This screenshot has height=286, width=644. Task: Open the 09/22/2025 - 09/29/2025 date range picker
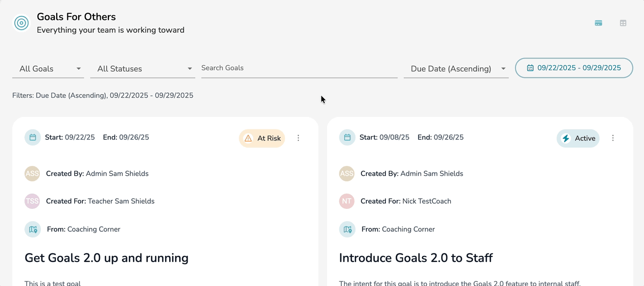[x=574, y=68]
